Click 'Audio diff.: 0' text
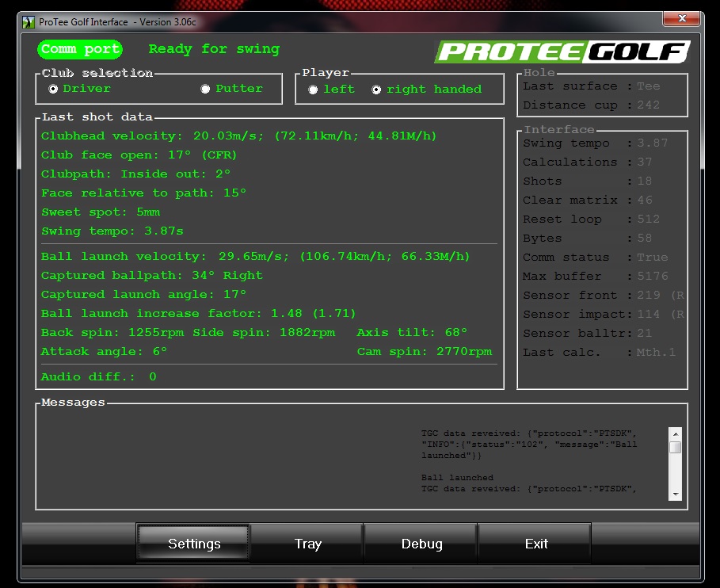Image resolution: width=720 pixels, height=588 pixels. pyautogui.click(x=99, y=377)
